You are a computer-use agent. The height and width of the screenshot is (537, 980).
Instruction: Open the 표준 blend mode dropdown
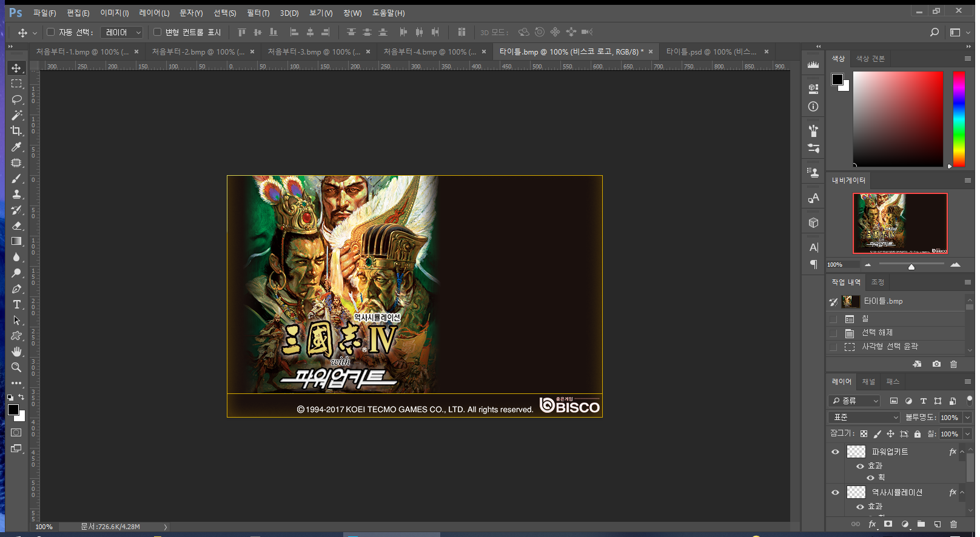click(864, 417)
